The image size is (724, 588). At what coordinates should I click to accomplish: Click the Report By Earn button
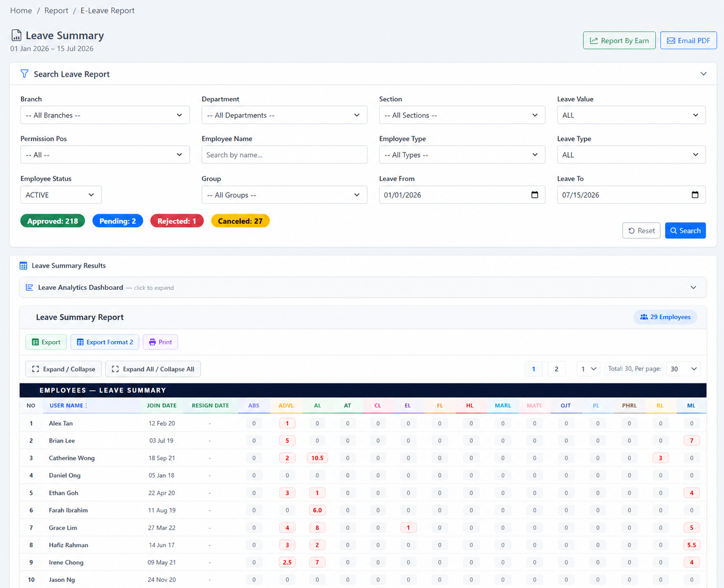coord(619,41)
